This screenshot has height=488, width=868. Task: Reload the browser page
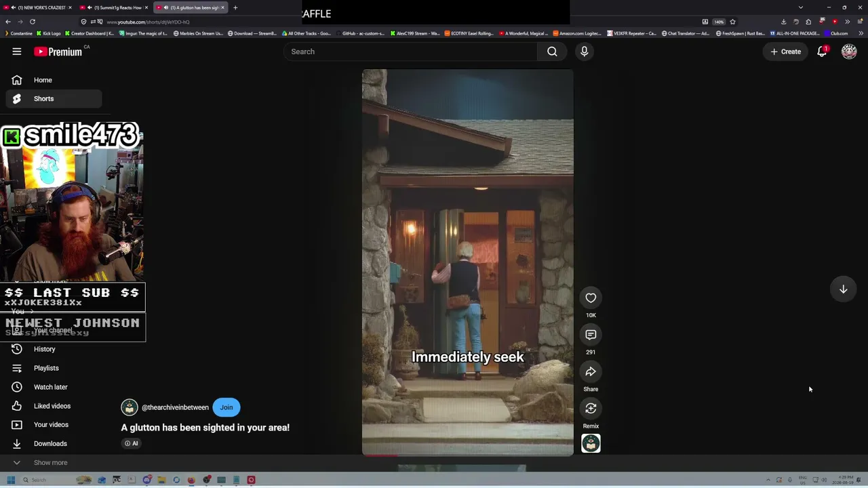click(x=32, y=22)
